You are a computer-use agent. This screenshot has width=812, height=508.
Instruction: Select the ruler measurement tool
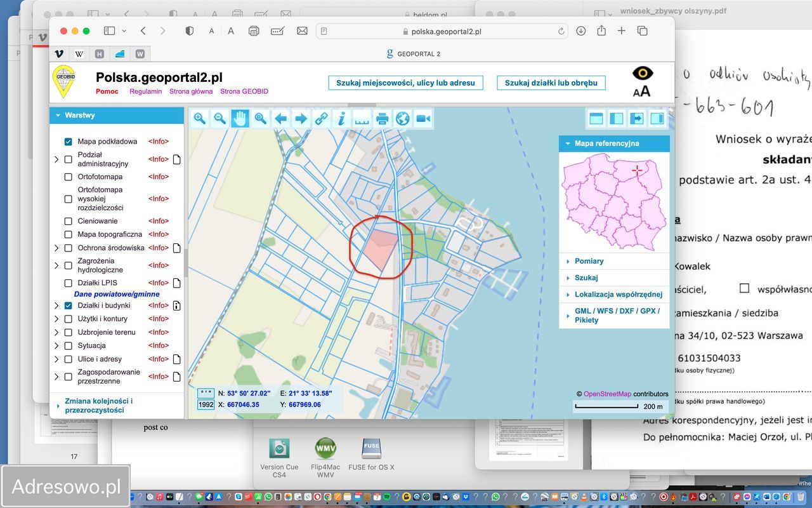[x=362, y=119]
